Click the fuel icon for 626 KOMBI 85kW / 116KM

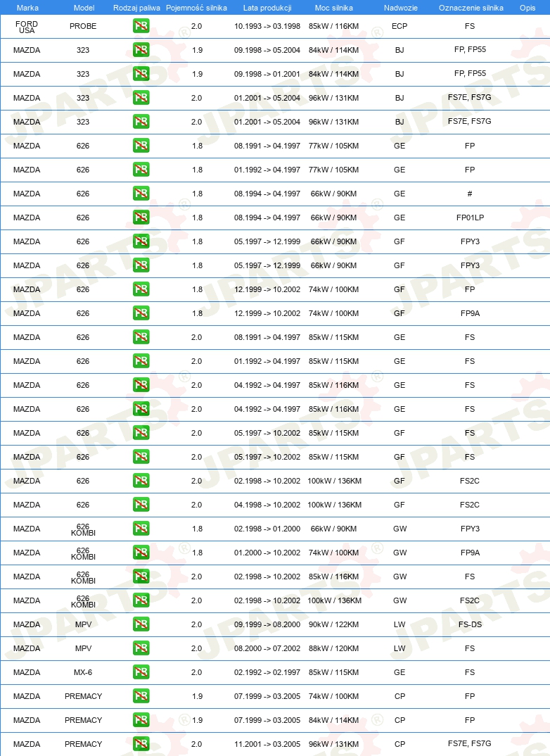(141, 577)
